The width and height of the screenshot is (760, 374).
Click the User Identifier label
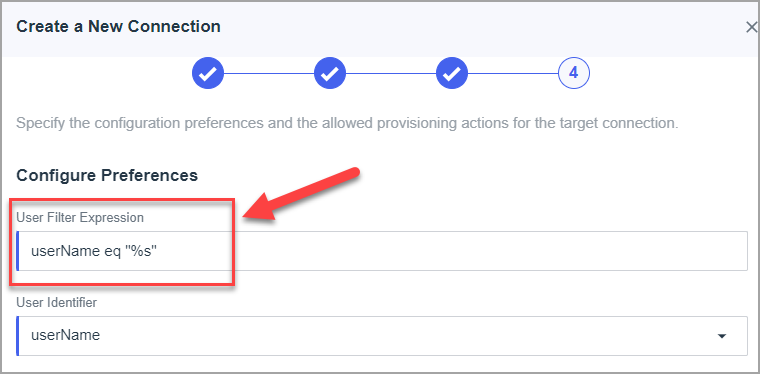[x=57, y=302]
